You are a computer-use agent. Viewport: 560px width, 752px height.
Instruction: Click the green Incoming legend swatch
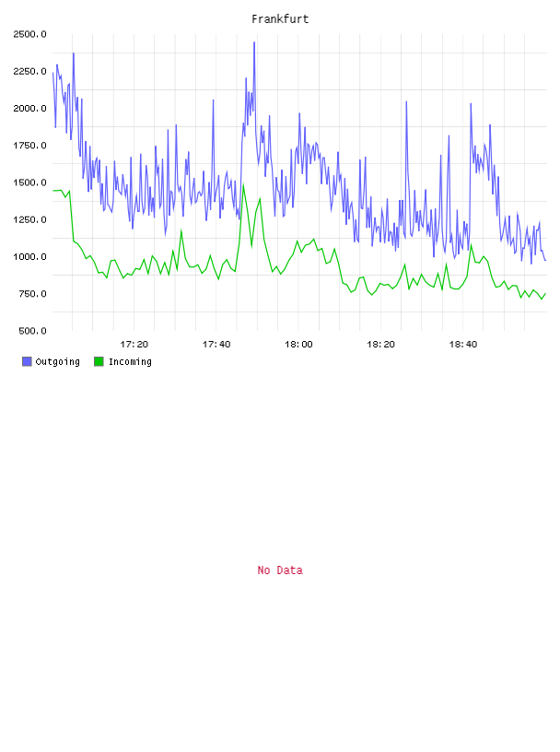click(99, 361)
